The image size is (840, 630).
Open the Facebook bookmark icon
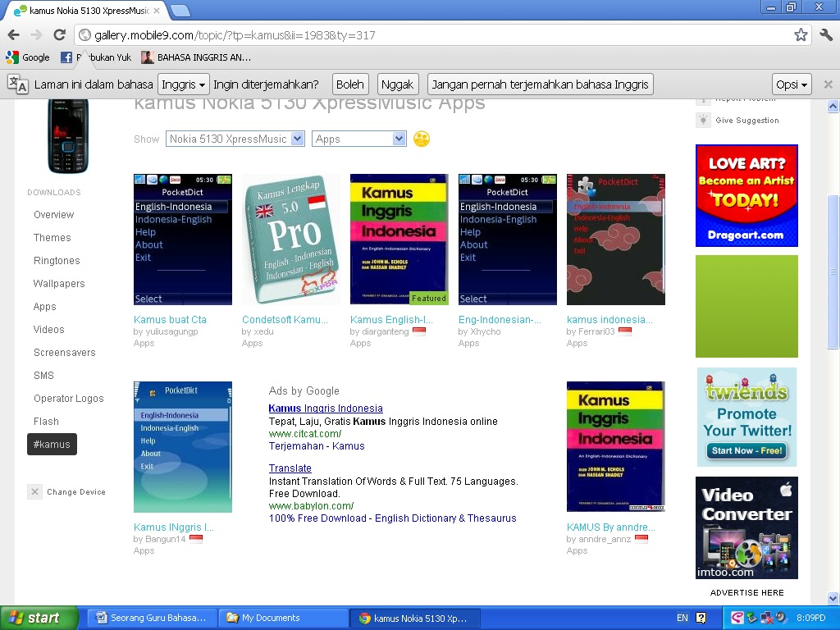coord(66,57)
